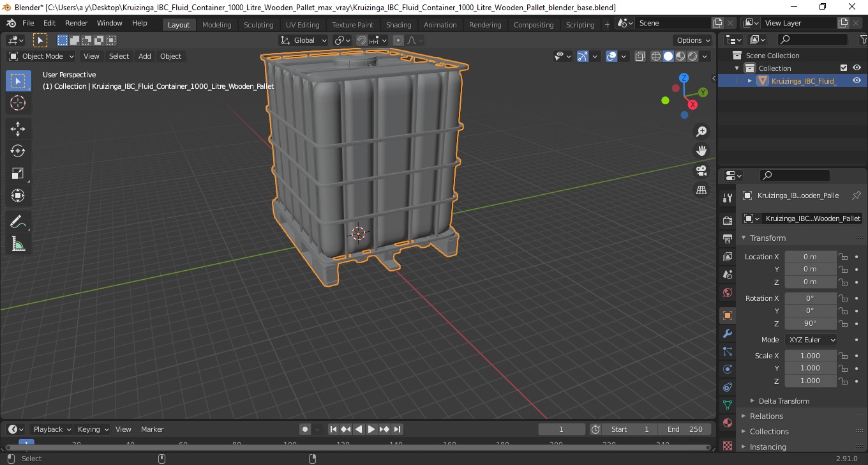This screenshot has width=868, height=465.
Task: Switch to the UV Editing workspace tab
Action: click(x=303, y=25)
